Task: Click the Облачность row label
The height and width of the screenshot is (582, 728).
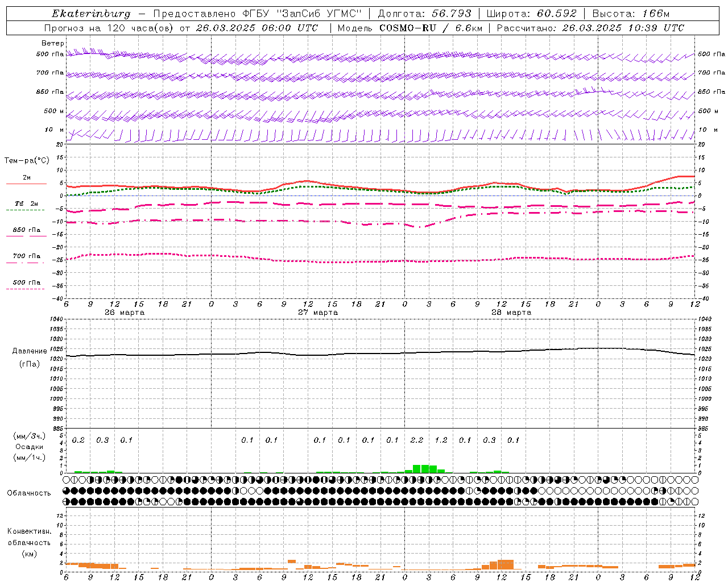Action: tap(29, 493)
